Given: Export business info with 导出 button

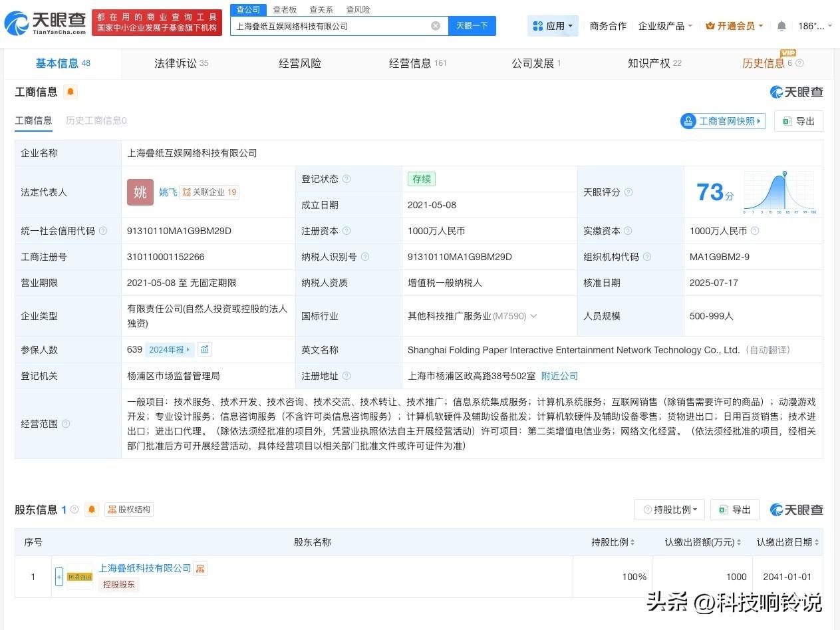Looking at the screenshot, I should tap(799, 121).
